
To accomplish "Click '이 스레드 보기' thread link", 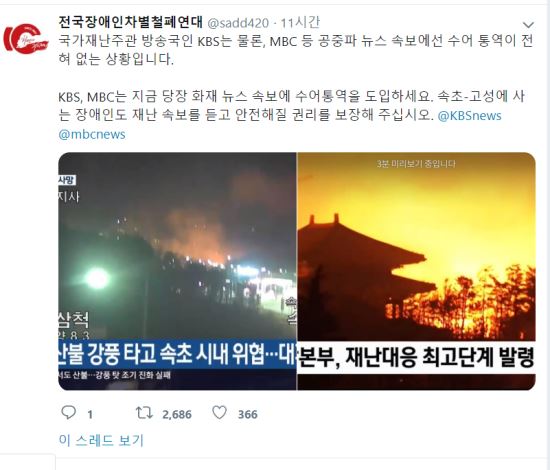I will pyautogui.click(x=101, y=440).
